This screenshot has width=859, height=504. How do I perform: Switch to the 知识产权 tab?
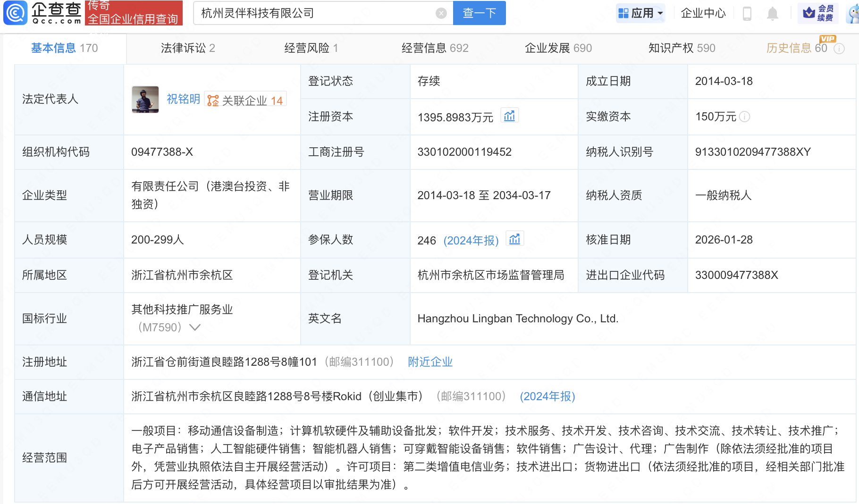click(682, 48)
